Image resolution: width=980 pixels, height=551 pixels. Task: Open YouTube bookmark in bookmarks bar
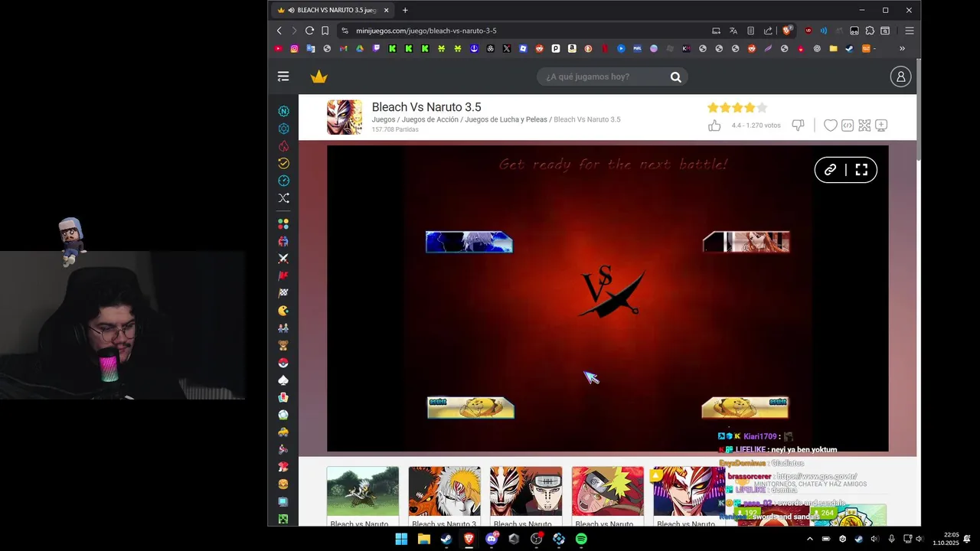click(278, 48)
